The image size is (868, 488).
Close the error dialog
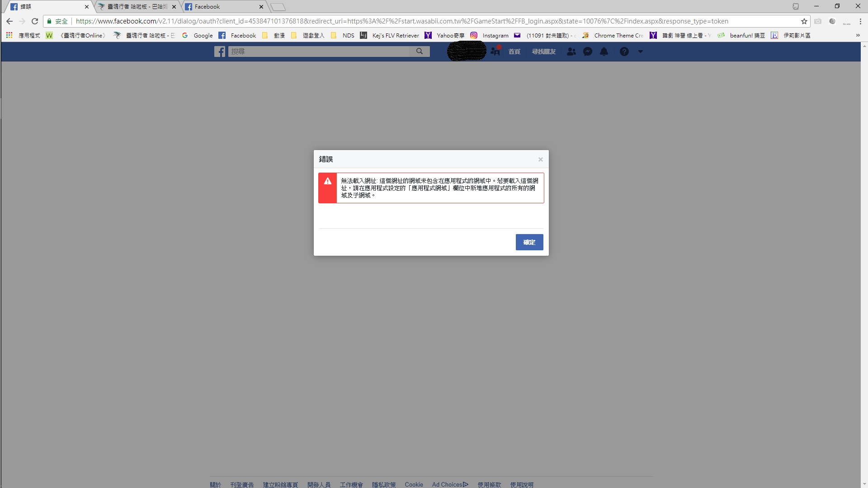[x=540, y=159]
